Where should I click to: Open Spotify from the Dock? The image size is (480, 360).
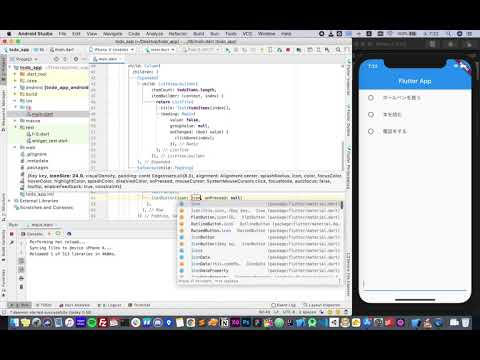92,322
